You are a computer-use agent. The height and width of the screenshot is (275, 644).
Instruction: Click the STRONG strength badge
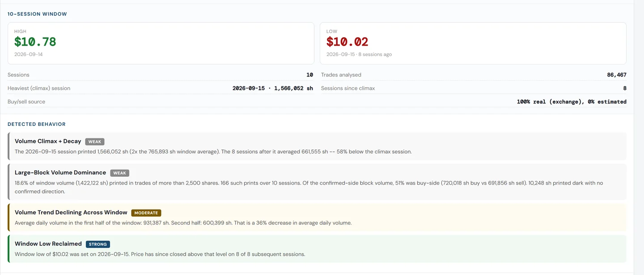pyautogui.click(x=98, y=244)
